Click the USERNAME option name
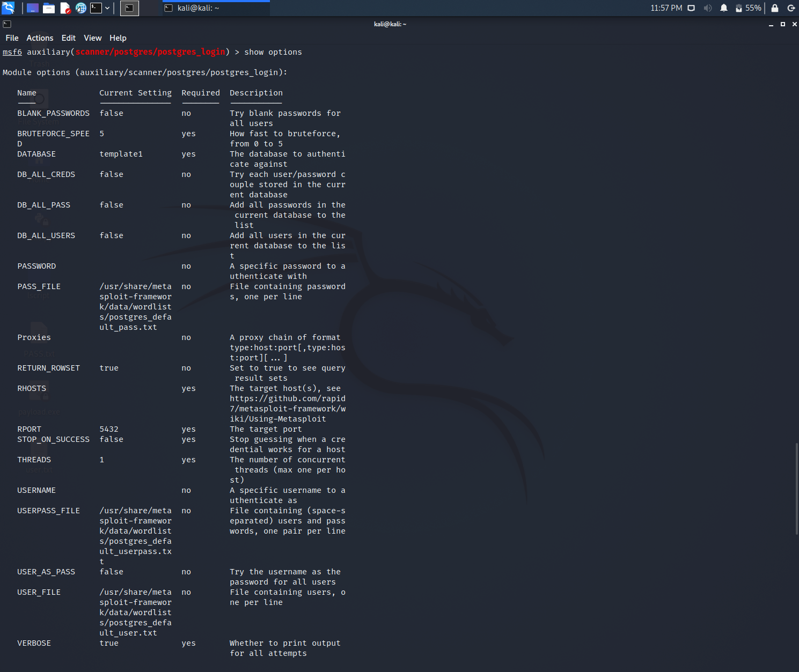799x672 pixels. tap(36, 490)
